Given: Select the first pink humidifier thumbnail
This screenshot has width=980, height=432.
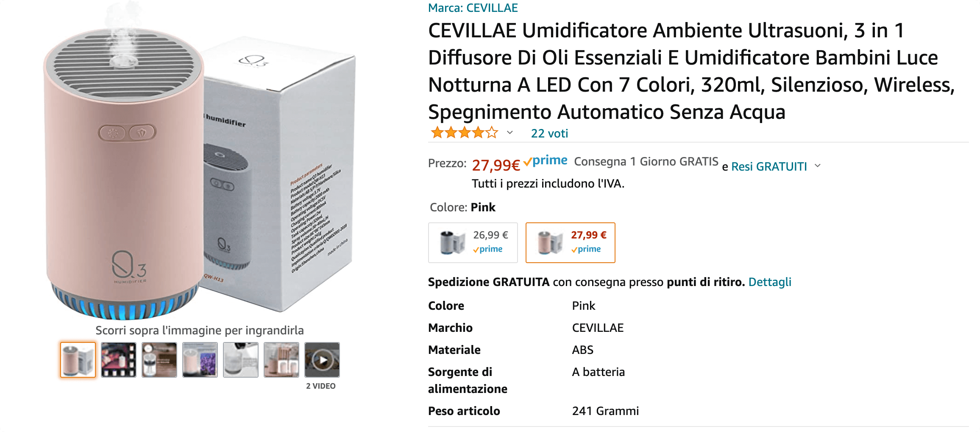Looking at the screenshot, I should coord(78,360).
